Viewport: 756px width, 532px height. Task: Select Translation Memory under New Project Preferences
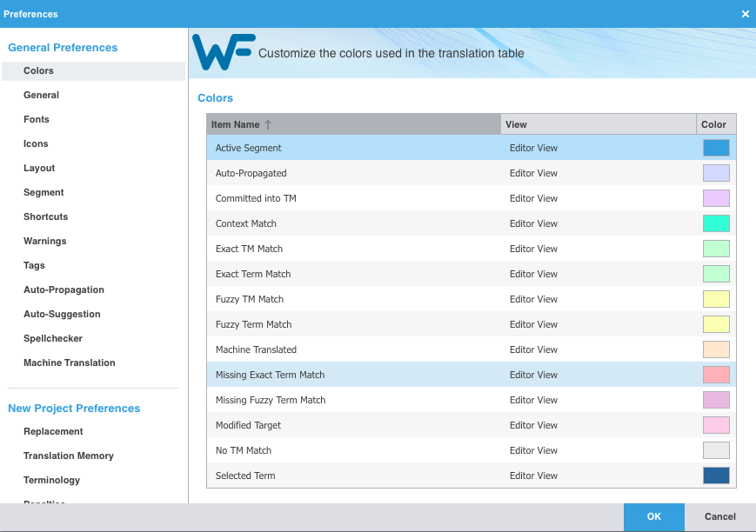click(69, 456)
